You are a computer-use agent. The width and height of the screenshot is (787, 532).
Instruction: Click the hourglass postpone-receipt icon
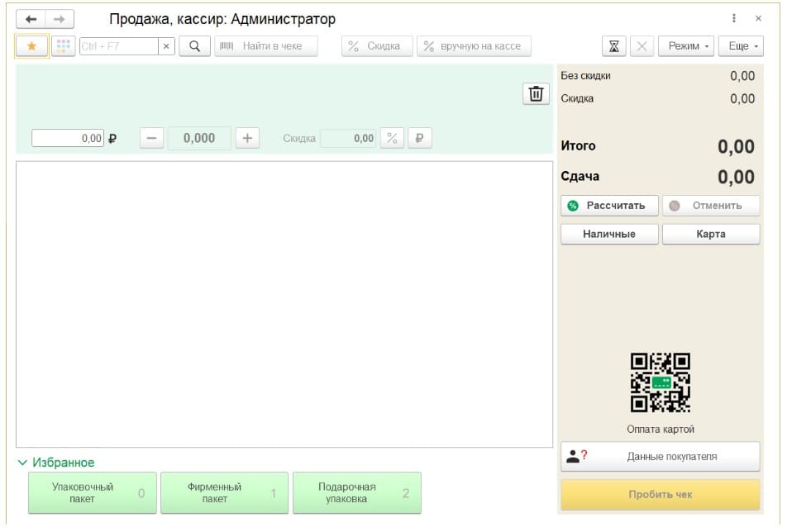(614, 46)
